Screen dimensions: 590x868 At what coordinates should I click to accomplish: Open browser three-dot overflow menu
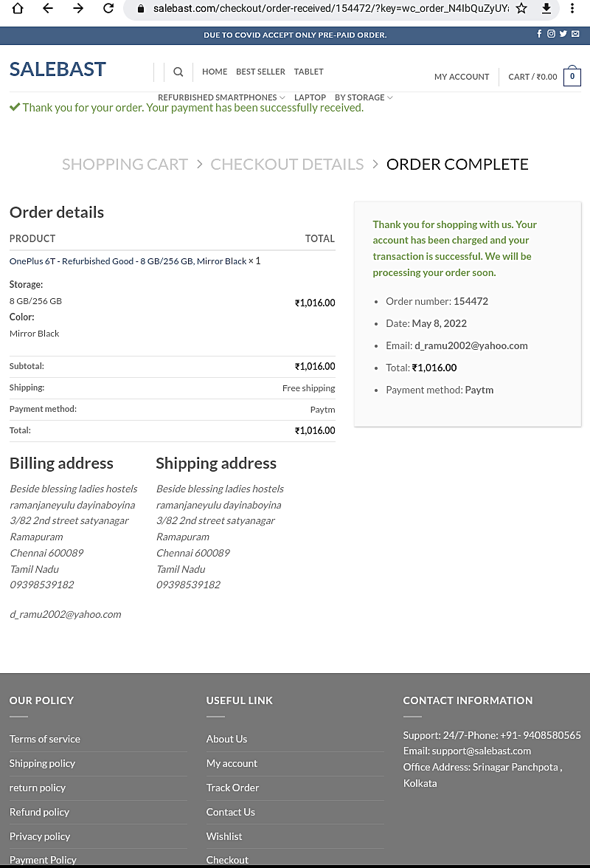pos(572,9)
